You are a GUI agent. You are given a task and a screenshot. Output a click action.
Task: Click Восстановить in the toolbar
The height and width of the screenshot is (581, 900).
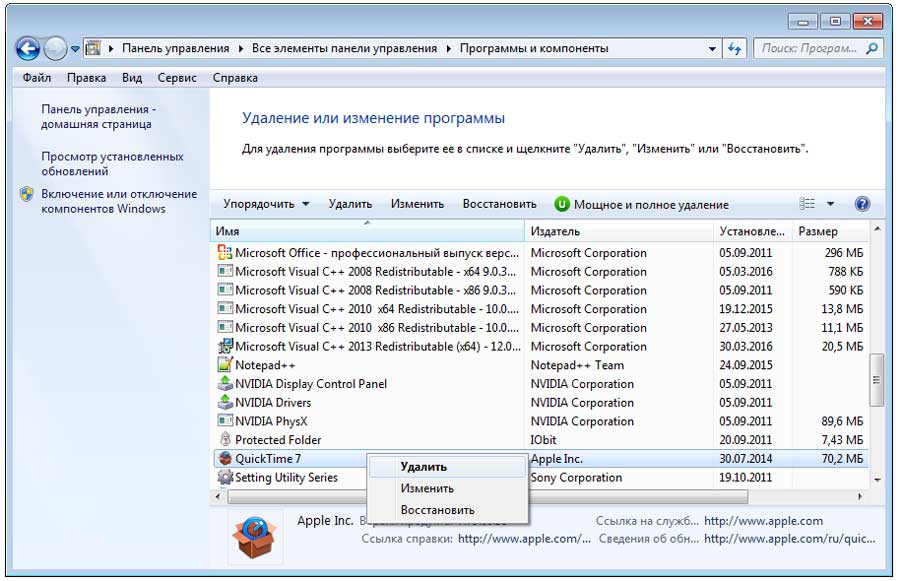pyautogui.click(x=499, y=204)
